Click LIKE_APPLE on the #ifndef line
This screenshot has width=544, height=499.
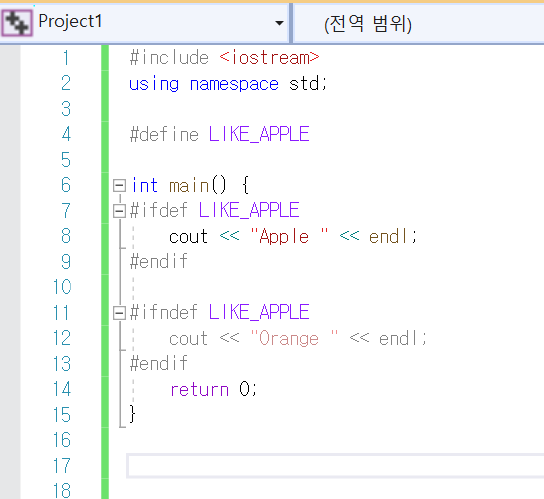click(259, 312)
